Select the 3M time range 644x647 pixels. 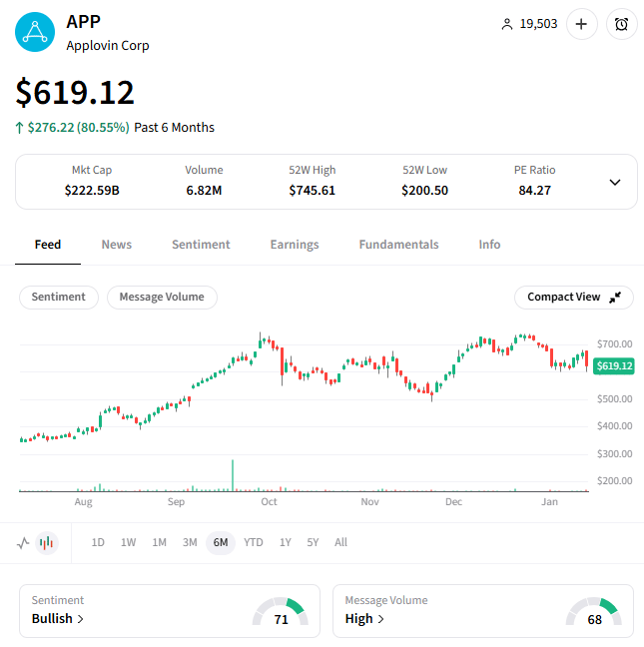click(x=190, y=542)
